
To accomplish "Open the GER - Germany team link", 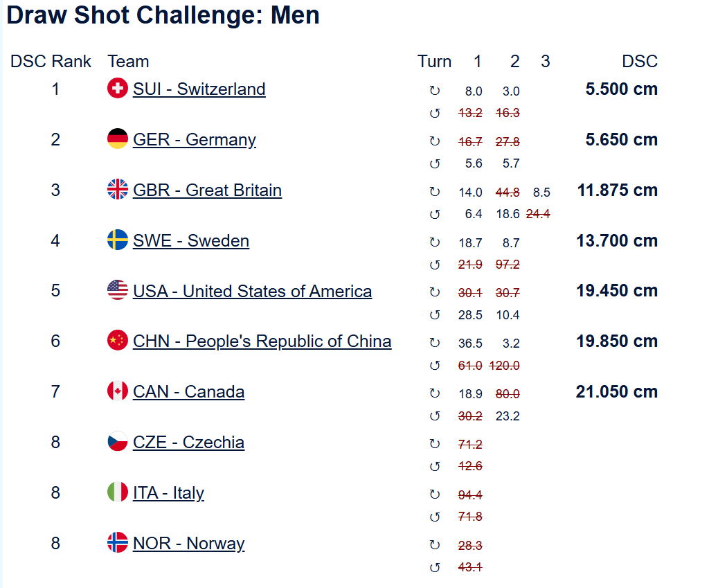I will [x=195, y=140].
